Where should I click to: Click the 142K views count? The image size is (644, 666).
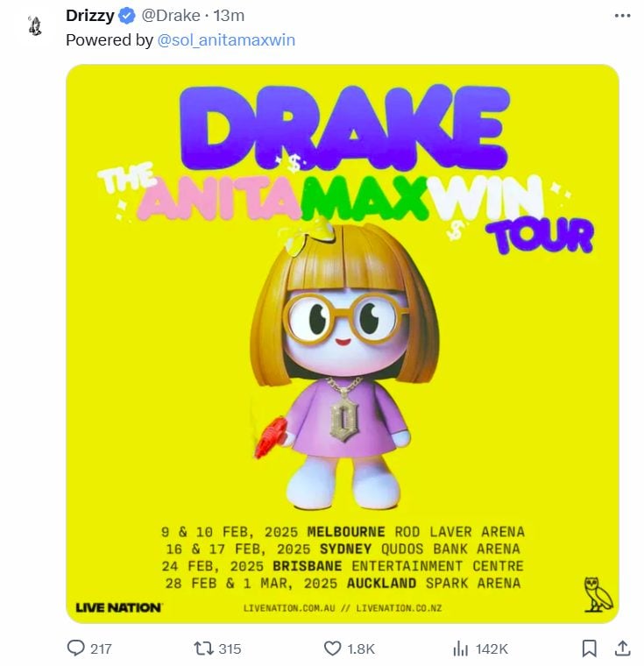(492, 648)
